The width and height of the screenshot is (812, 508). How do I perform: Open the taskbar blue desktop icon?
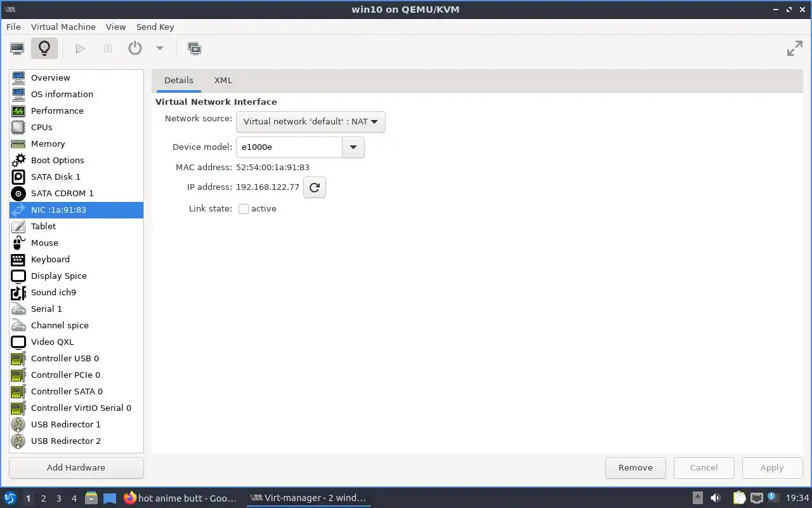coord(109,498)
